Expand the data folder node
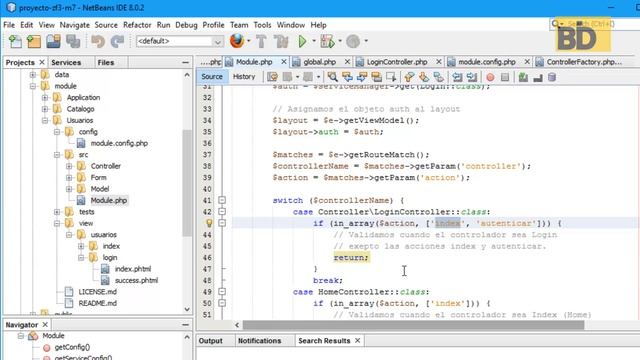This screenshot has width=640, height=360. pyautogui.click(x=33, y=75)
